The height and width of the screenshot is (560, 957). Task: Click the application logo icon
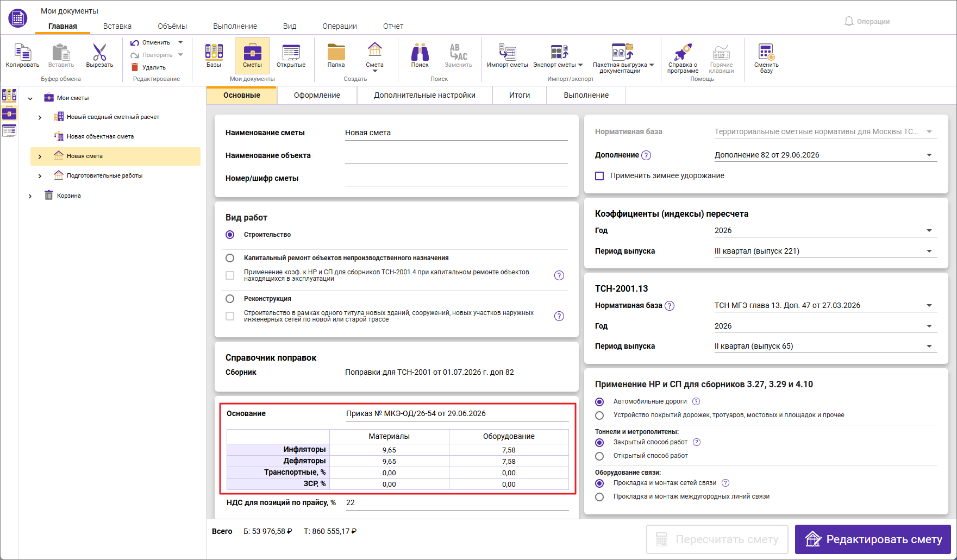[18, 18]
